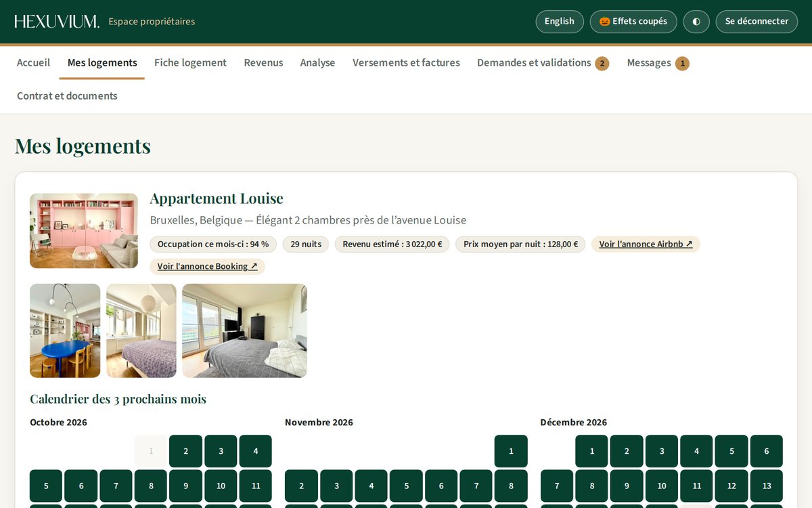Open the blue dining table photo
The height and width of the screenshot is (508, 812).
coord(65,331)
